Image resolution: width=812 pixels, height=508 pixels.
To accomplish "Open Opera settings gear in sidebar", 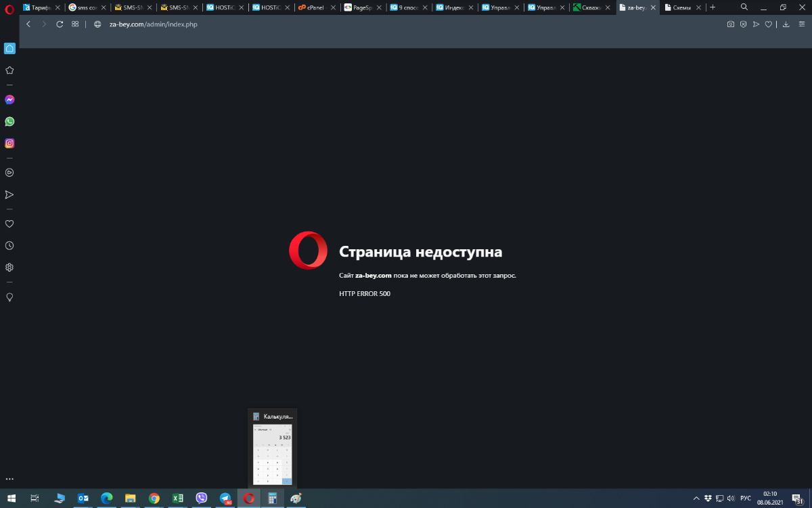I will click(9, 268).
